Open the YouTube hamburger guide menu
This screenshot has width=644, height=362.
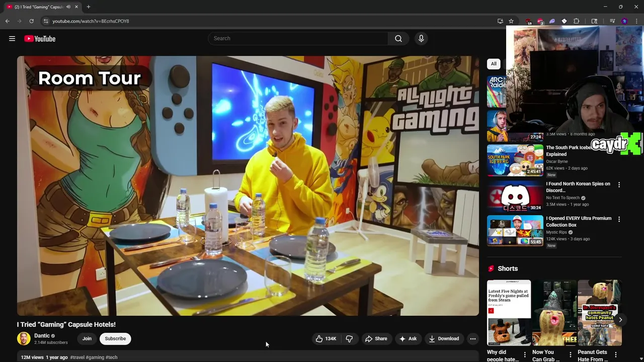tap(12, 39)
